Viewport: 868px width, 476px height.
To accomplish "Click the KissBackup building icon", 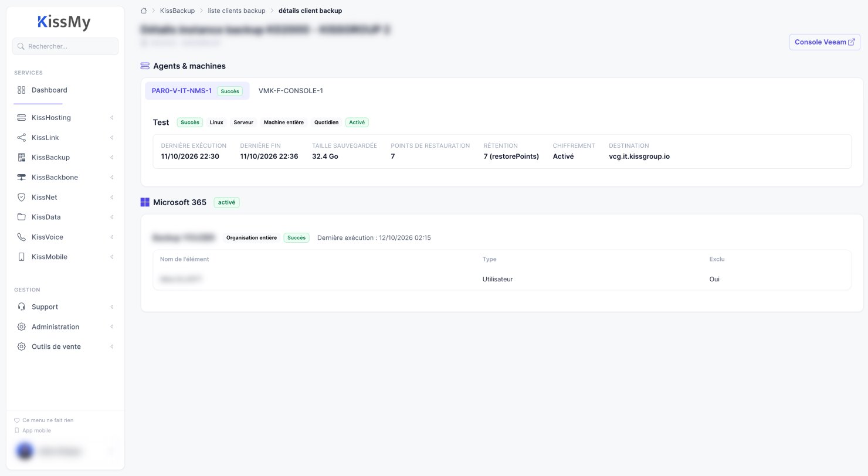I will tap(22, 158).
